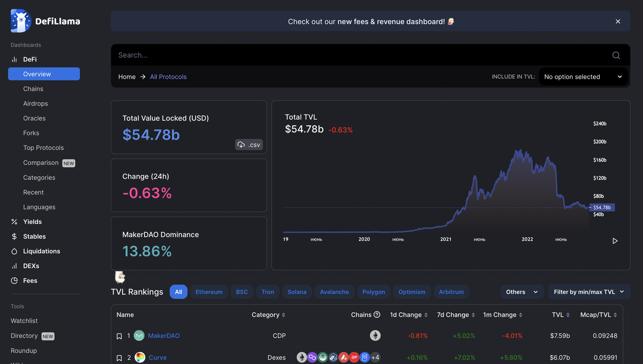Screen dimensions: 643x364
Task: Click the All Protocols breadcrumb link
Action: [x=168, y=77]
